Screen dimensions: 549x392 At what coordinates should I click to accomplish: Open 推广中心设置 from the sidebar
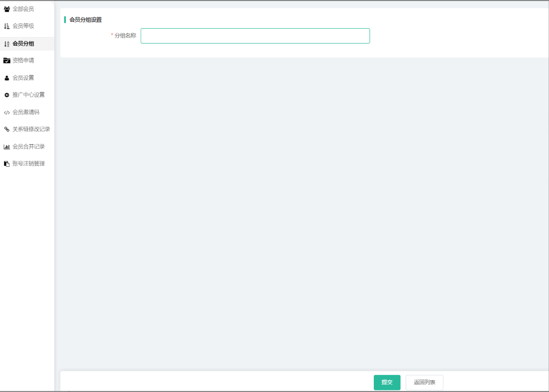click(x=29, y=95)
